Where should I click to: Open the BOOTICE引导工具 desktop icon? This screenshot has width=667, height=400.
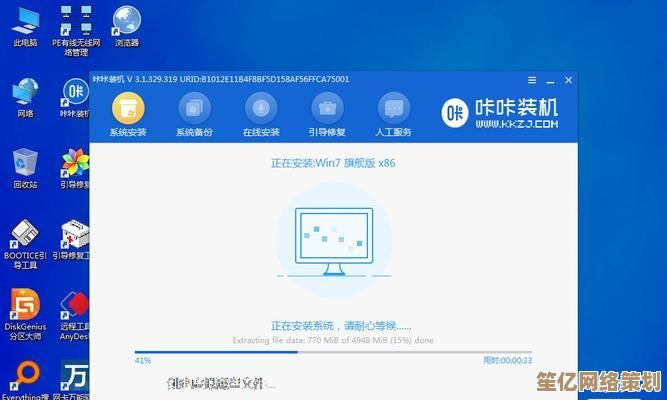coord(25,244)
